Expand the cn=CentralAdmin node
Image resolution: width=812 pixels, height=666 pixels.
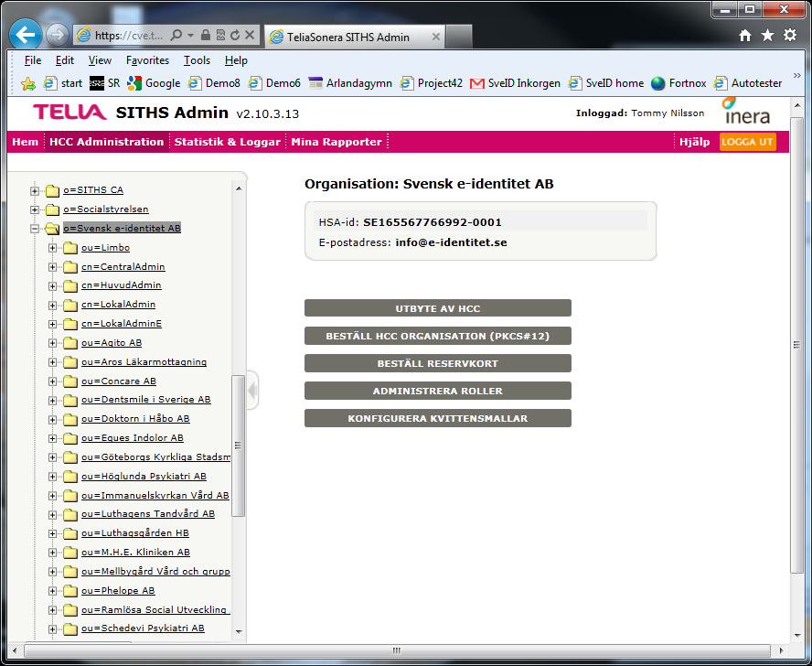point(52,267)
